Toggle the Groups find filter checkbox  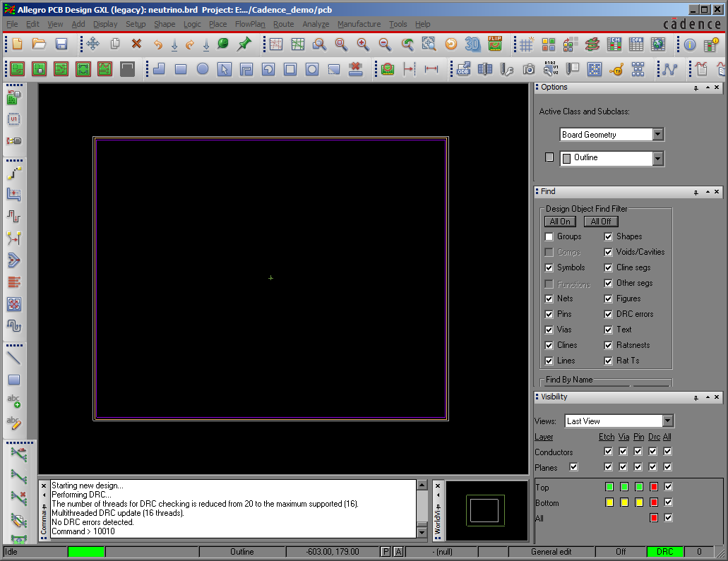pyautogui.click(x=549, y=236)
